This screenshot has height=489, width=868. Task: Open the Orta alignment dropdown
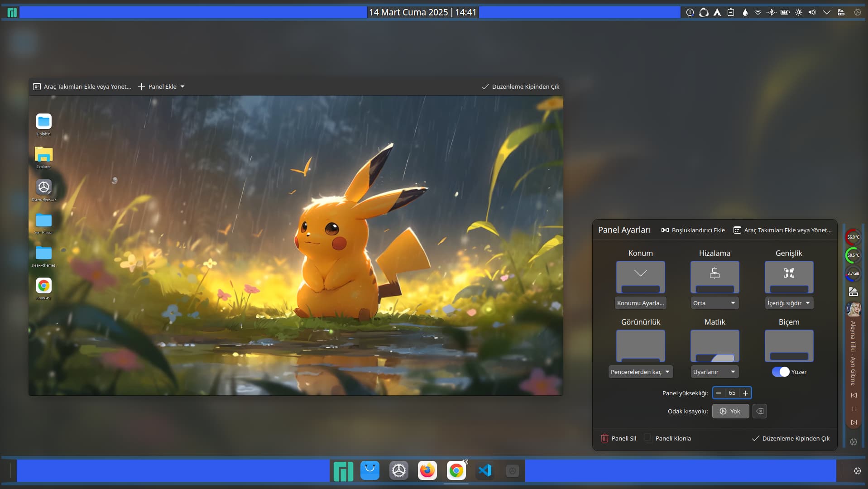[x=715, y=303]
